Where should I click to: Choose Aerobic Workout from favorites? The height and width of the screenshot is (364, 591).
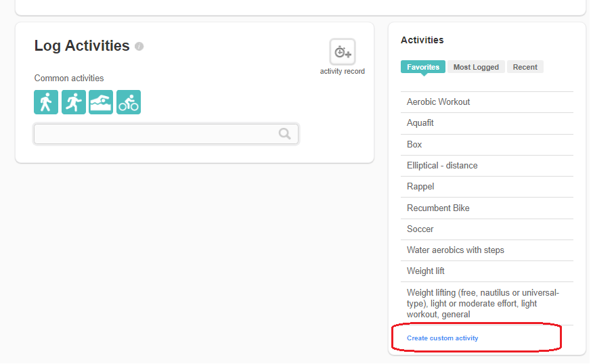(439, 102)
